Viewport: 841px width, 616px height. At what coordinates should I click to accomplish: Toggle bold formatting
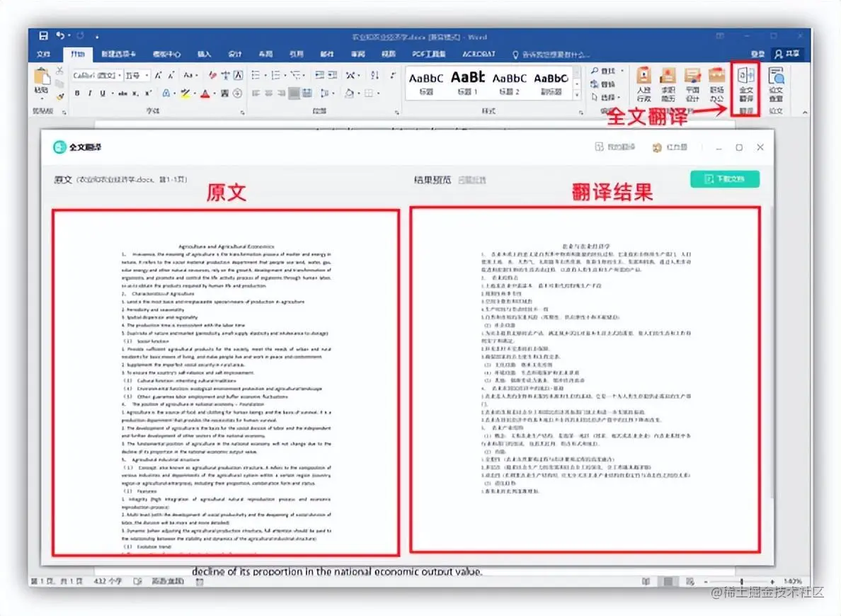(77, 93)
